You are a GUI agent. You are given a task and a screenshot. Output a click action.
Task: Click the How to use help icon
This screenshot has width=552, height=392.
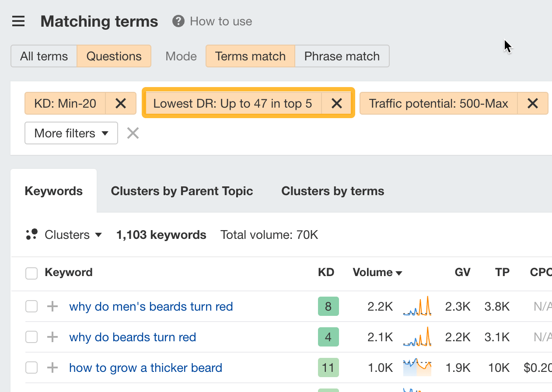(x=178, y=21)
